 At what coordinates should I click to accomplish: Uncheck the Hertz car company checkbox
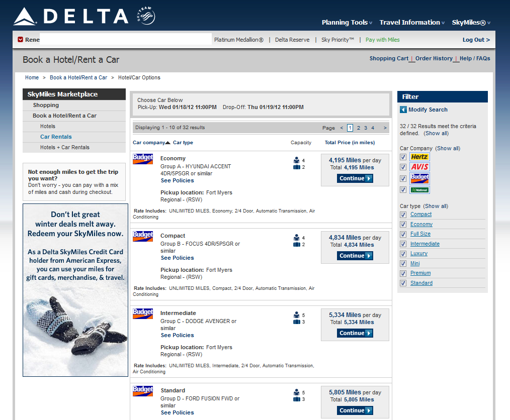pos(403,157)
